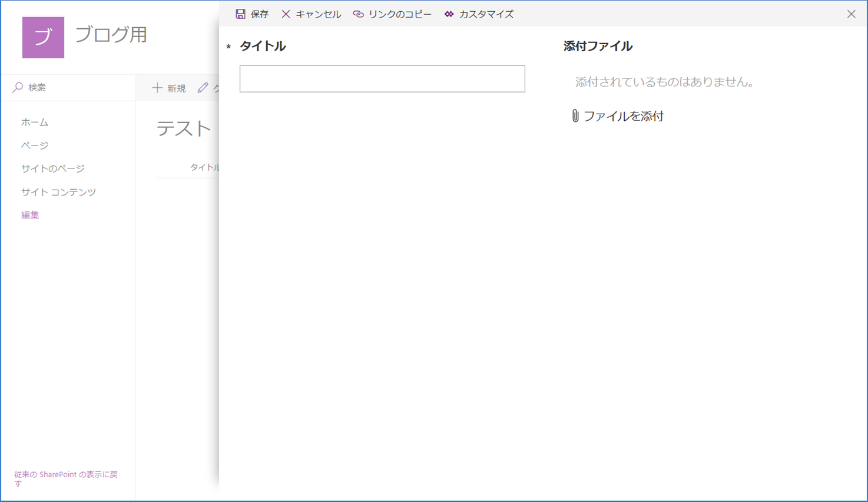
Task: Click the リンクのコピー chain link icon
Action: [x=358, y=14]
